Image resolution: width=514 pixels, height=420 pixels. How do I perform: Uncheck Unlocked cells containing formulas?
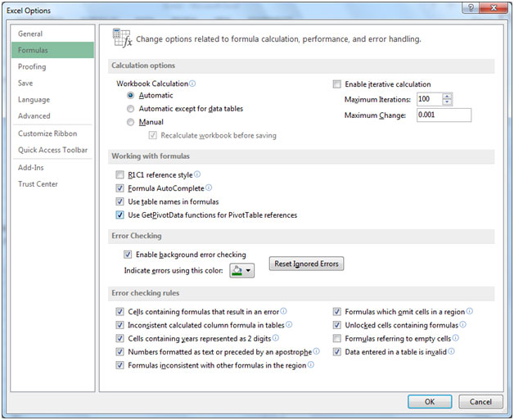click(337, 325)
